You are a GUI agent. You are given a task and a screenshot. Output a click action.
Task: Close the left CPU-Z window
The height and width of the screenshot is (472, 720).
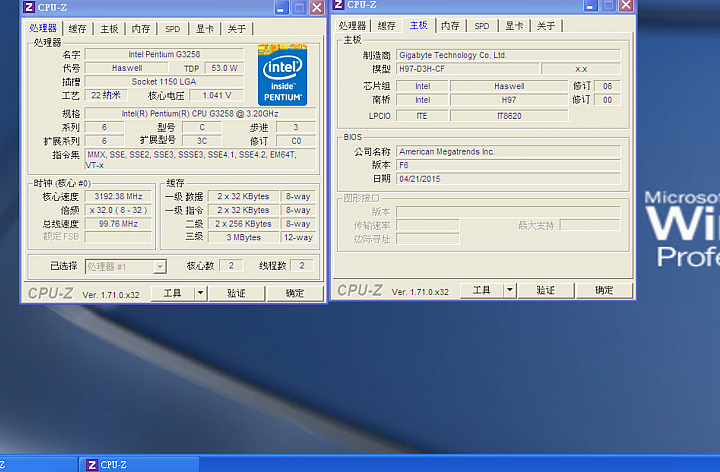[x=317, y=8]
